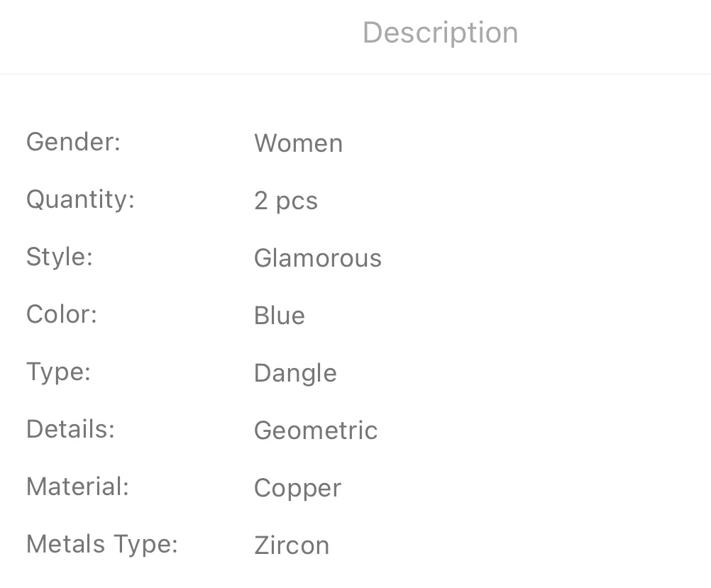Select the Zircon value
711x588 pixels.
[x=291, y=545]
